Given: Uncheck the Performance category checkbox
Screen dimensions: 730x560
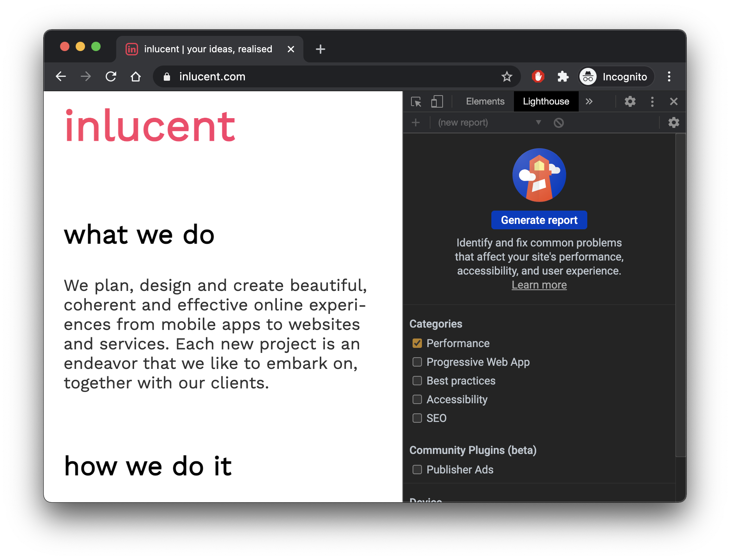Looking at the screenshot, I should pos(417,343).
